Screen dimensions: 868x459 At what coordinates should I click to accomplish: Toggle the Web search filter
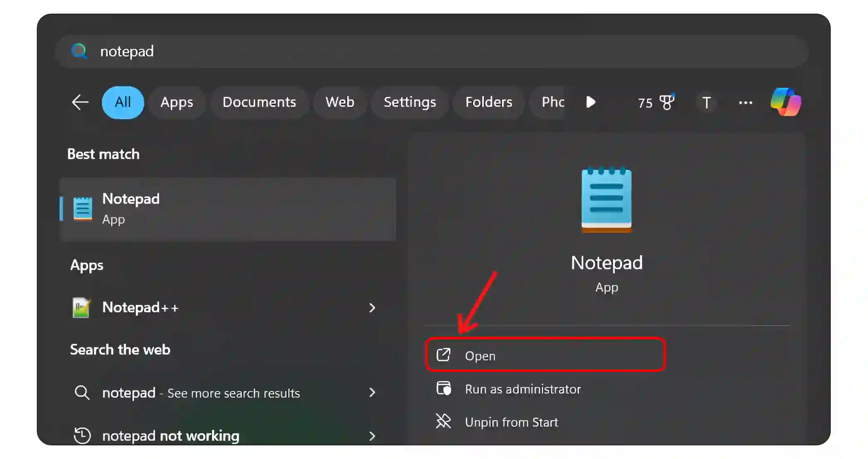click(340, 102)
